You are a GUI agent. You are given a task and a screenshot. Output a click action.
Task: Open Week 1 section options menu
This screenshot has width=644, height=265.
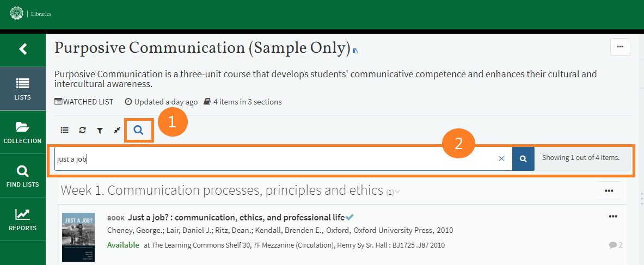(x=609, y=190)
